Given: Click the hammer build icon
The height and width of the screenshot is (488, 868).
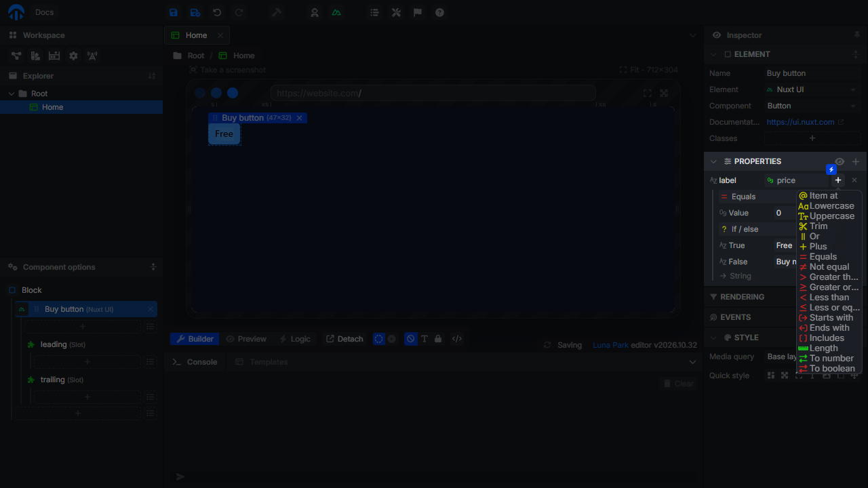Looking at the screenshot, I should coord(277,12).
